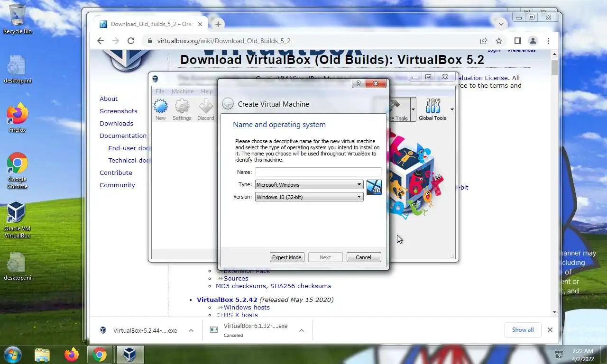
Task: Click the New machine icon in VirtualBox Manager
Action: [161, 109]
